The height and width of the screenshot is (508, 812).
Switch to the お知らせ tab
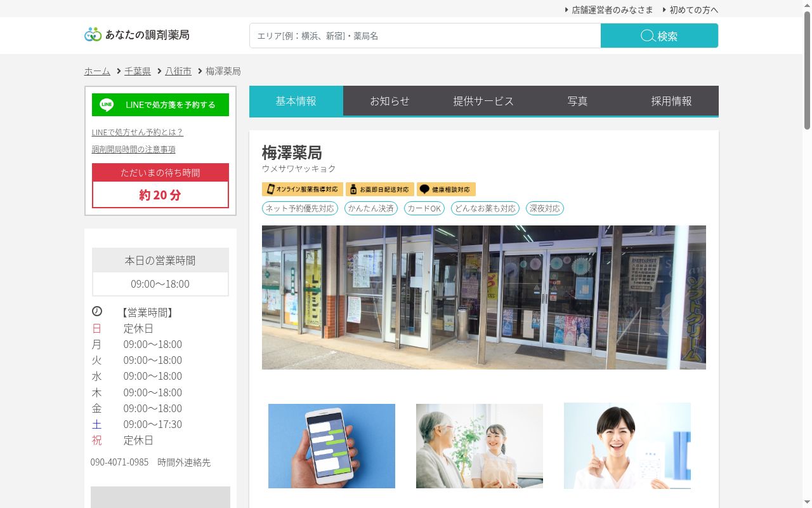tap(390, 101)
